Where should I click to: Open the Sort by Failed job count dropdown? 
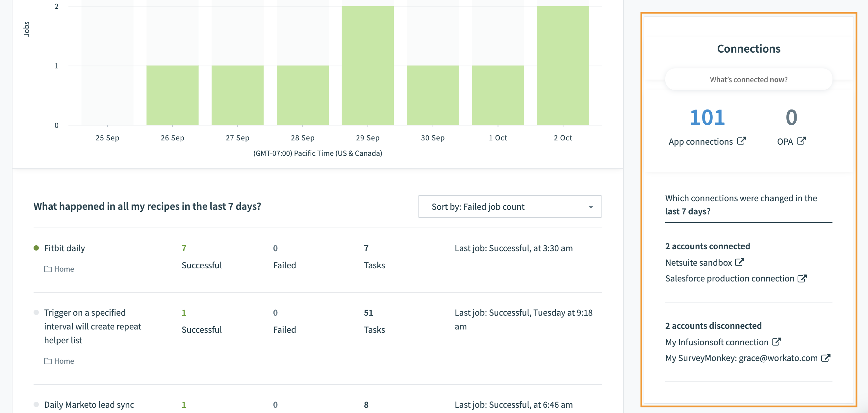click(509, 206)
